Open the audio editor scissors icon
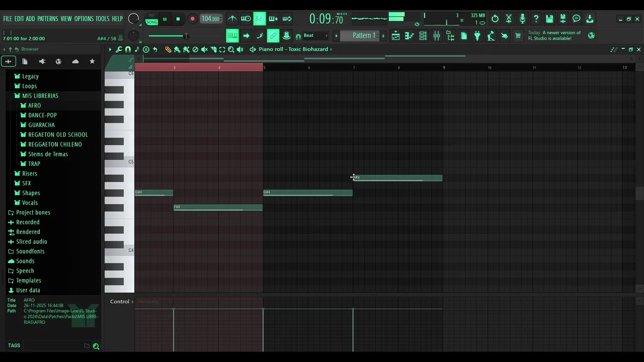Viewport: 644px width, 362px height. [509, 19]
